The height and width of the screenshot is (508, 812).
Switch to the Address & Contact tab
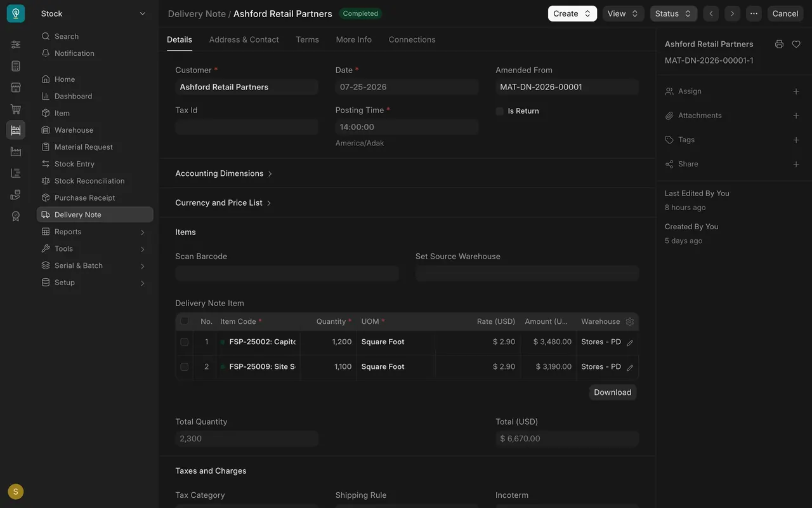[244, 39]
